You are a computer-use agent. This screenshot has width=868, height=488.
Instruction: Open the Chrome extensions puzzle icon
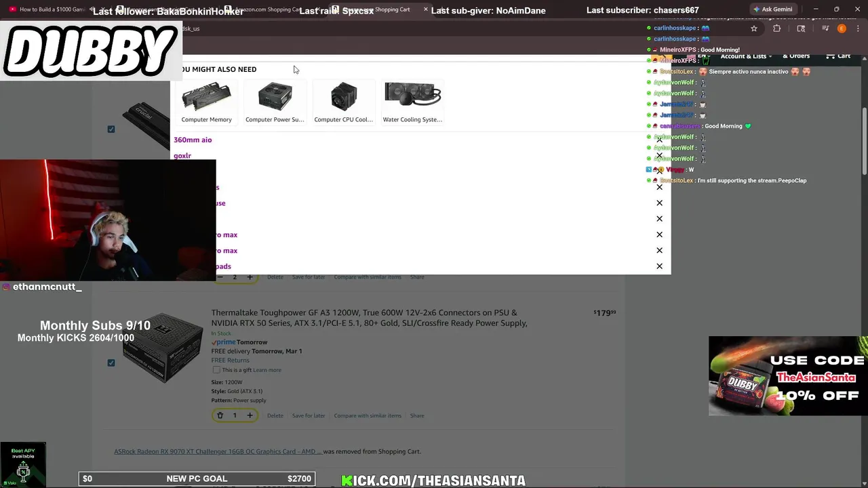tap(776, 28)
